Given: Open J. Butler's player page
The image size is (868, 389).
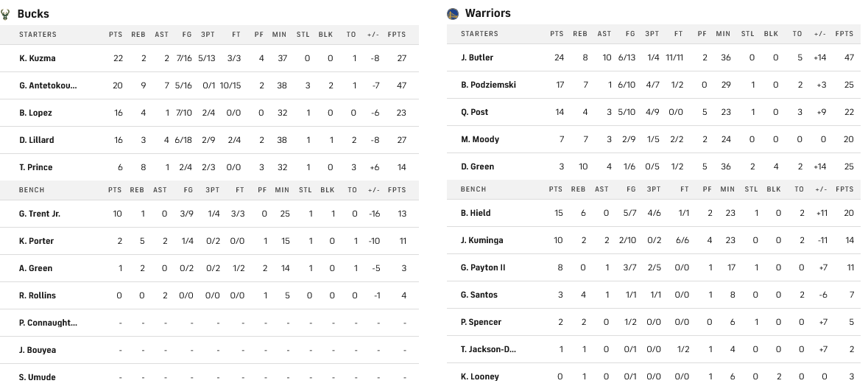Looking at the screenshot, I should (x=477, y=57).
